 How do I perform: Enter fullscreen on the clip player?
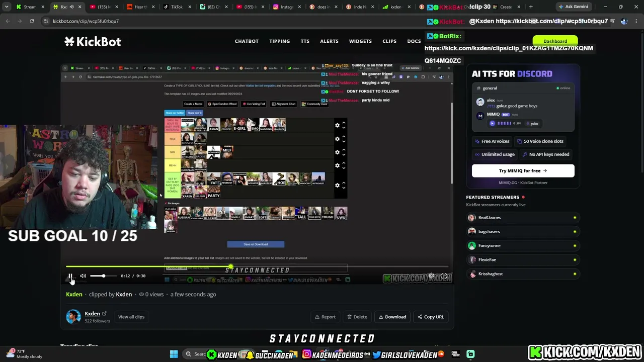tap(444, 276)
